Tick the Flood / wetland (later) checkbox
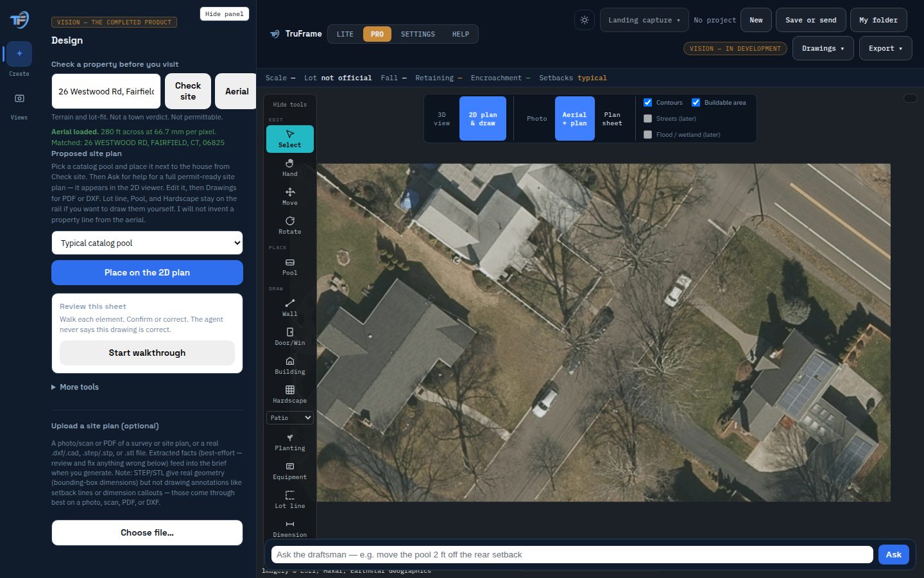This screenshot has height=578, width=924. pos(648,135)
